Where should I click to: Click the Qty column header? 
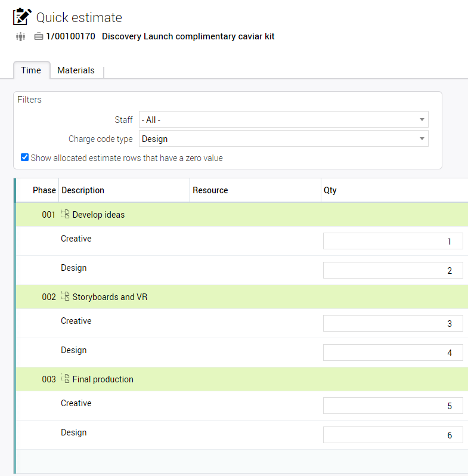pyautogui.click(x=330, y=190)
